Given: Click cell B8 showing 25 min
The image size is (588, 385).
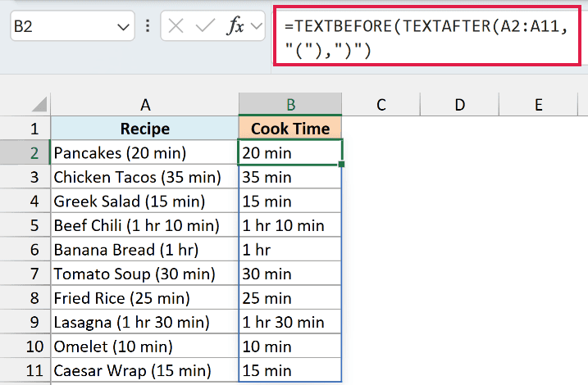Looking at the screenshot, I should (290, 297).
